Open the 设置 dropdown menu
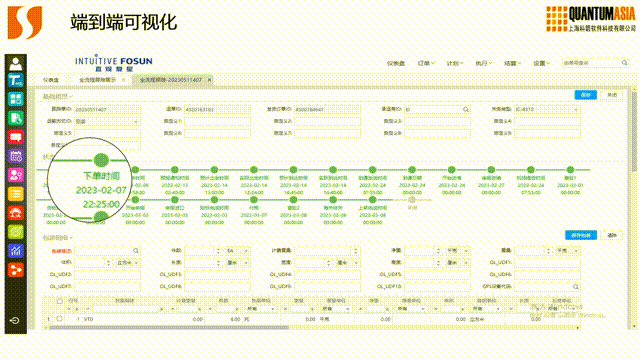 coord(542,63)
